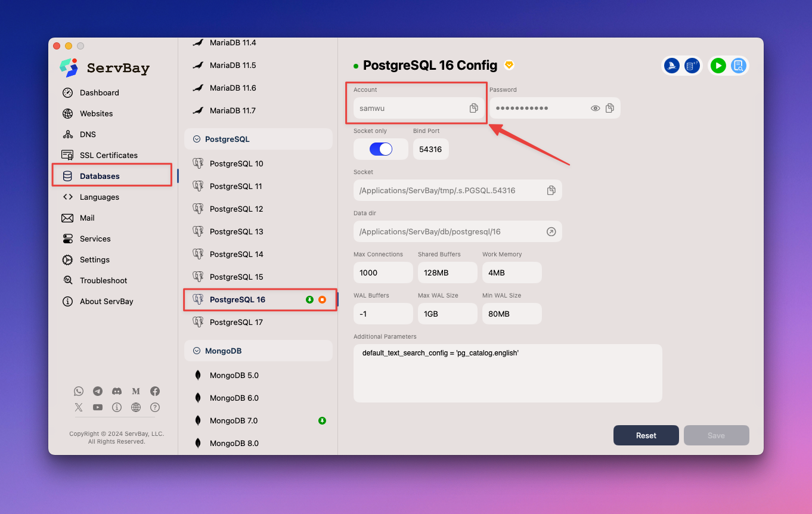Click the green pin icon on MongoDB 7.0
812x514 pixels.
(322, 420)
